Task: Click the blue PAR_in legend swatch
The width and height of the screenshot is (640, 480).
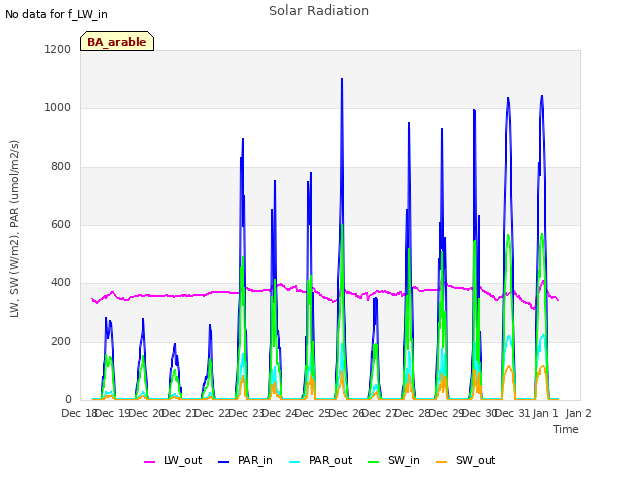Action: click(x=224, y=462)
